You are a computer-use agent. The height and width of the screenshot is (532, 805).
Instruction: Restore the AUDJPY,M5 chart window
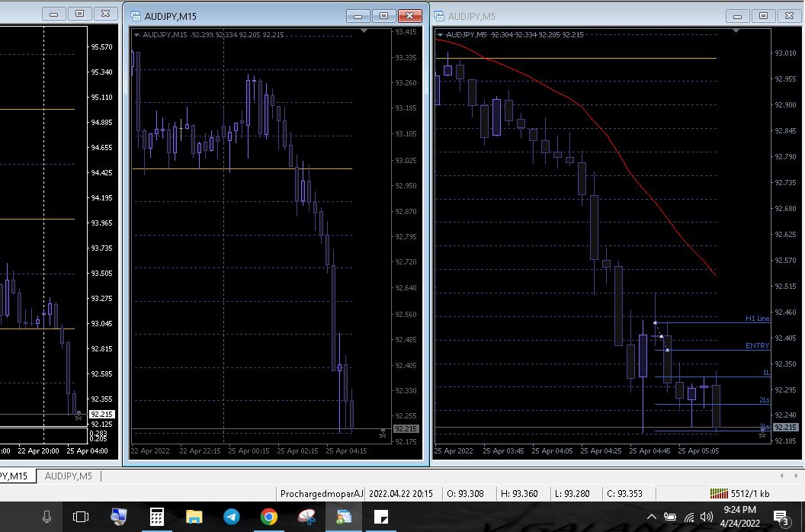(763, 16)
